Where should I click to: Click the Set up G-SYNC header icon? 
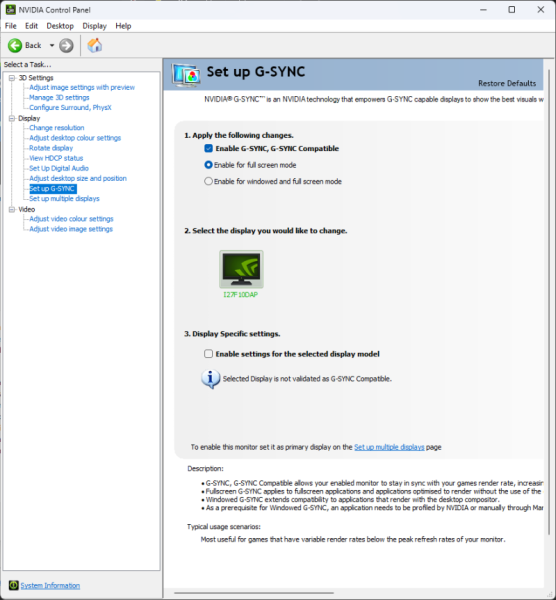186,75
